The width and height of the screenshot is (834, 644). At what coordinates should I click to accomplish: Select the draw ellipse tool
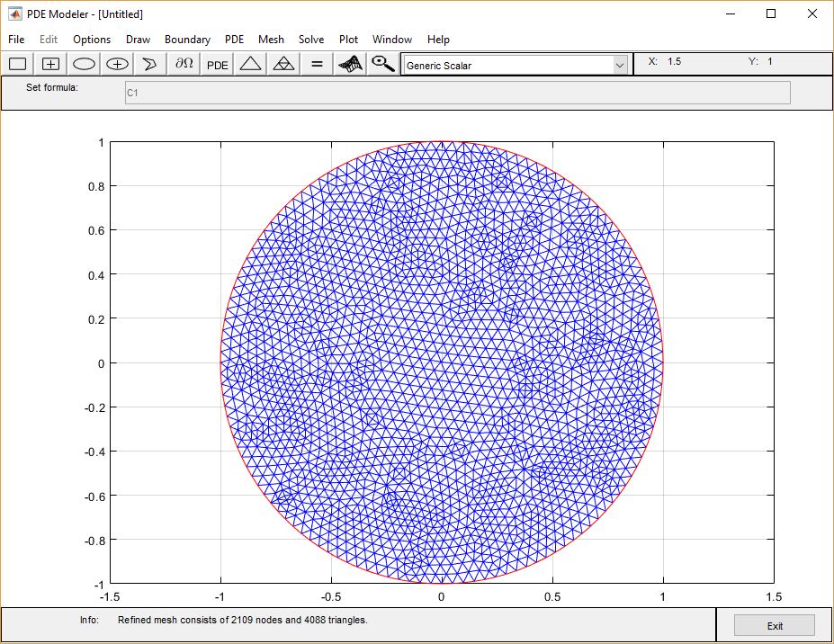[84, 65]
